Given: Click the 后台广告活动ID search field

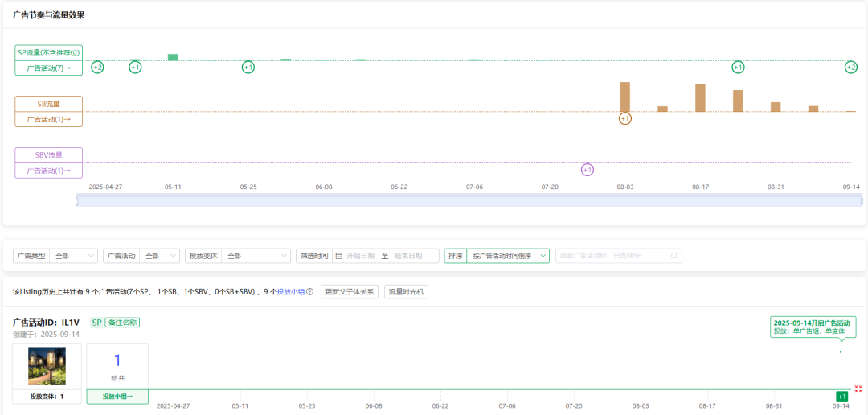Looking at the screenshot, I should tap(619, 256).
